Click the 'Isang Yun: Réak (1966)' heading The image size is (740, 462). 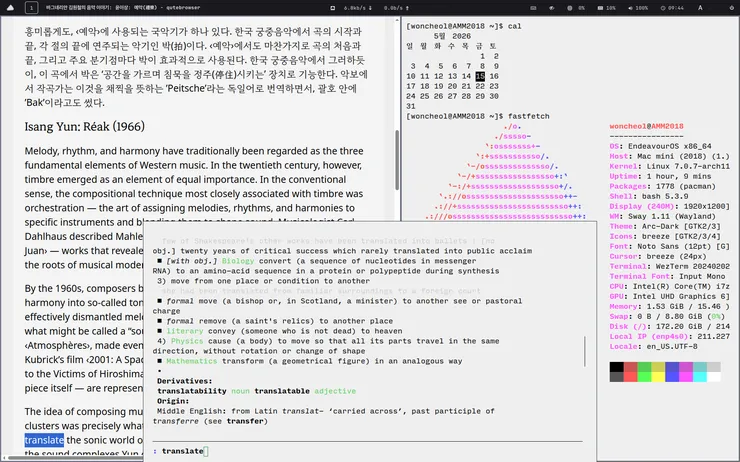tap(84, 126)
